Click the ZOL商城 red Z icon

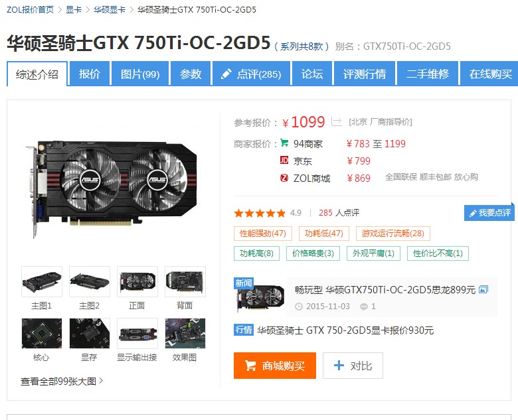pyautogui.click(x=284, y=178)
